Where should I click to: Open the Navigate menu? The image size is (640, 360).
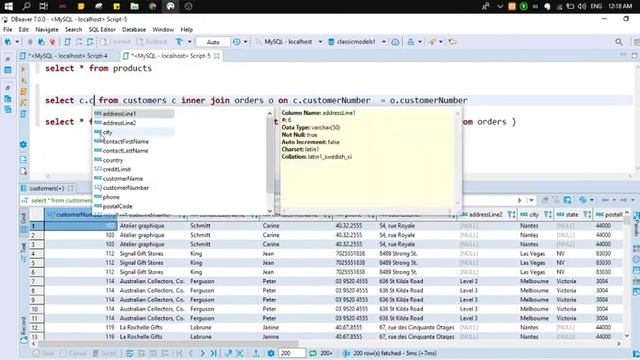point(47,29)
